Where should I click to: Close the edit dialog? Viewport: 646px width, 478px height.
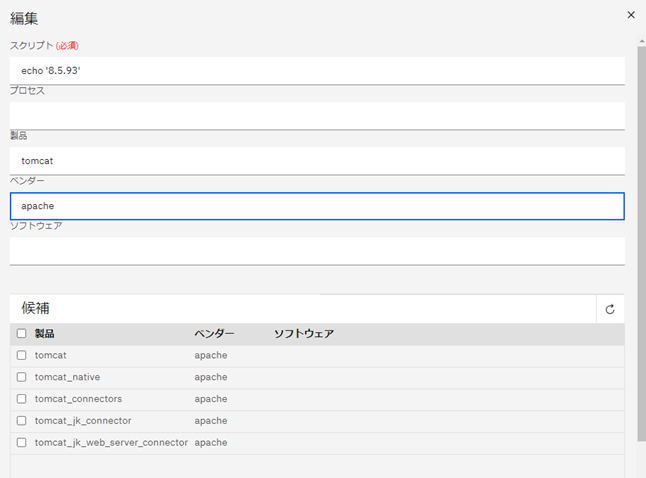point(630,15)
